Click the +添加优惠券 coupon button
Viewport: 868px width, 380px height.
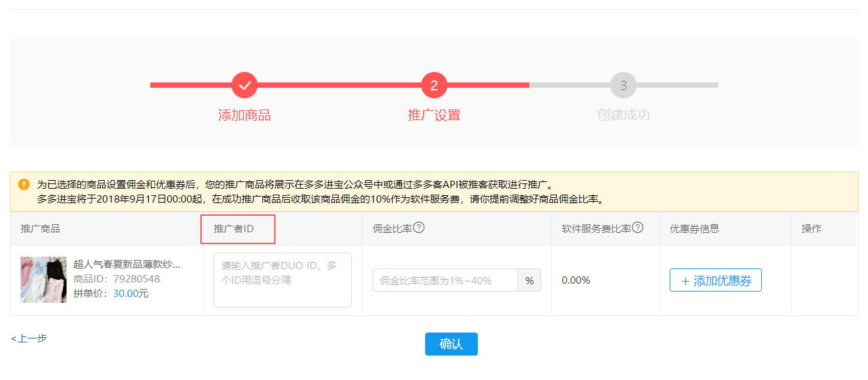click(x=715, y=280)
